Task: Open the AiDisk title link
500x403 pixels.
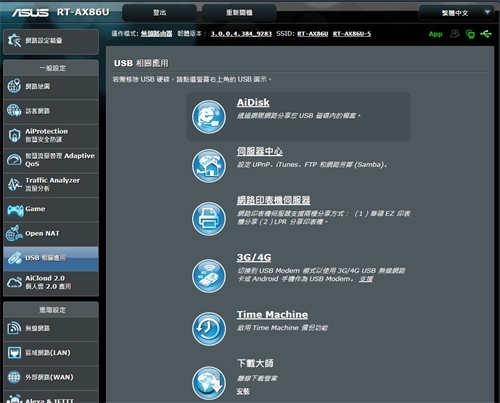Action: click(x=253, y=102)
